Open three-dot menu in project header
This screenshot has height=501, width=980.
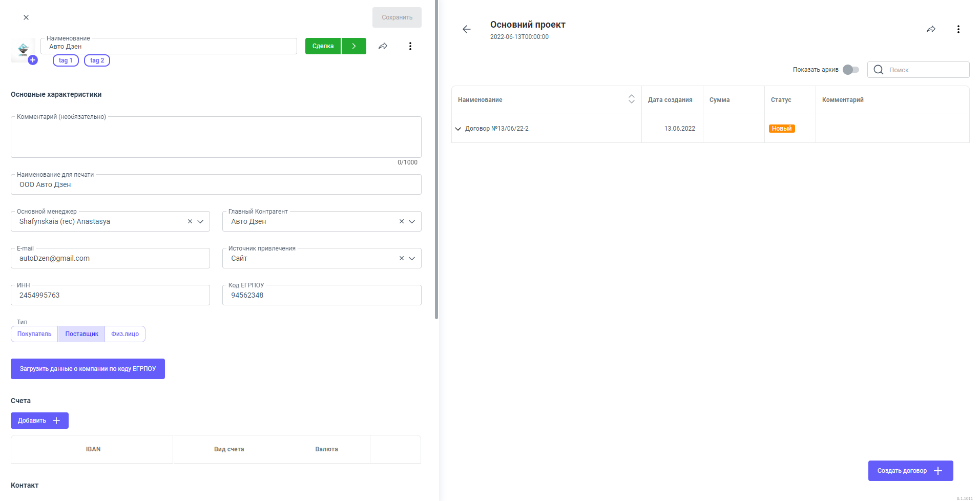(x=958, y=29)
